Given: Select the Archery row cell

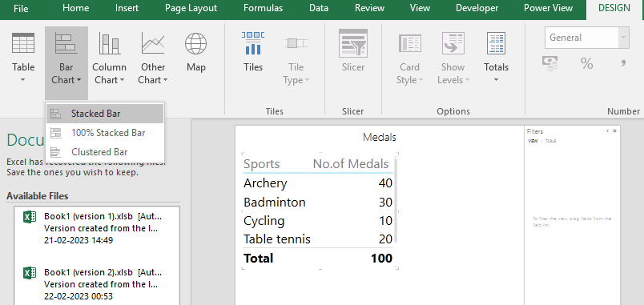Looking at the screenshot, I should 265,183.
